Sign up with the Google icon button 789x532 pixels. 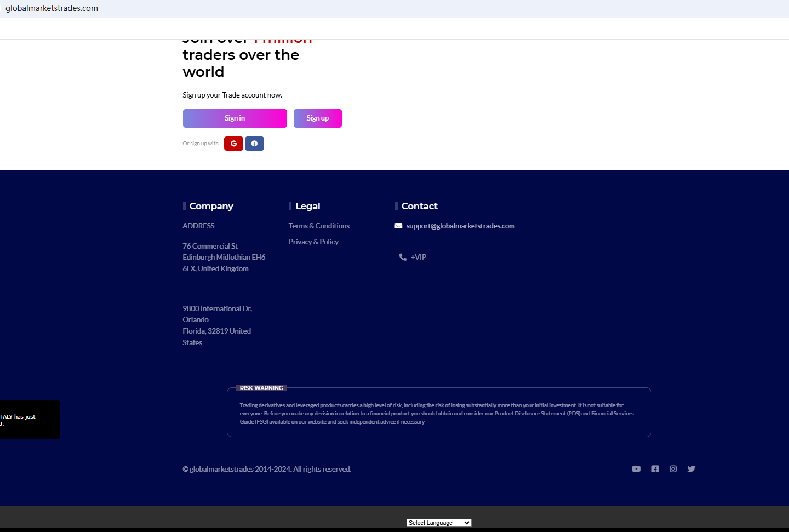[x=233, y=144]
